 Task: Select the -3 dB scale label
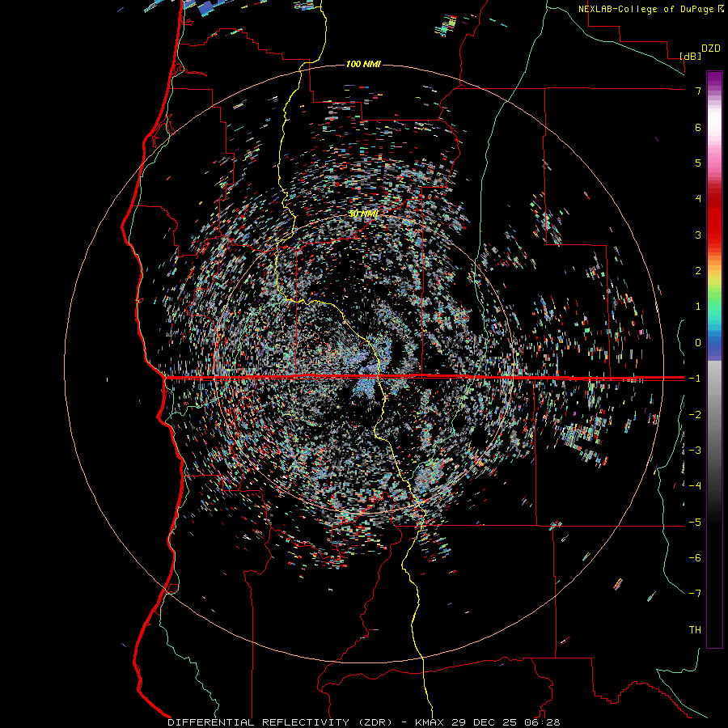[695, 450]
